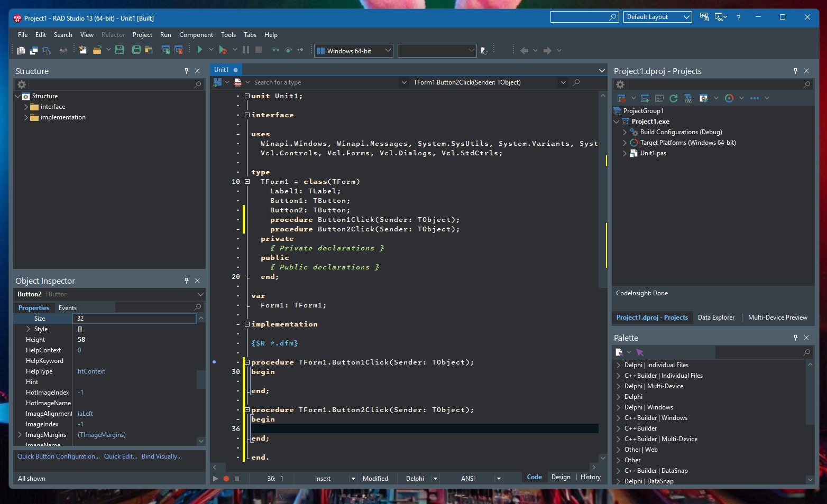Click the Quick Edit... link
This screenshot has height=504, width=827.
(121, 456)
